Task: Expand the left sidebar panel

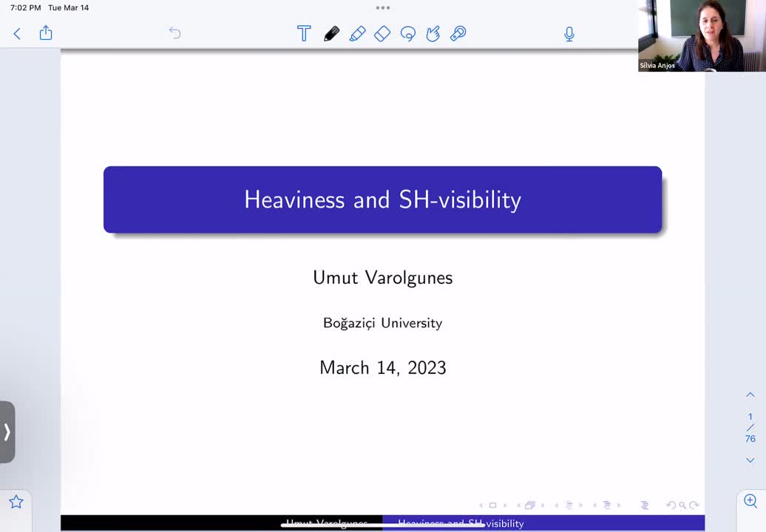Action: 7,433
